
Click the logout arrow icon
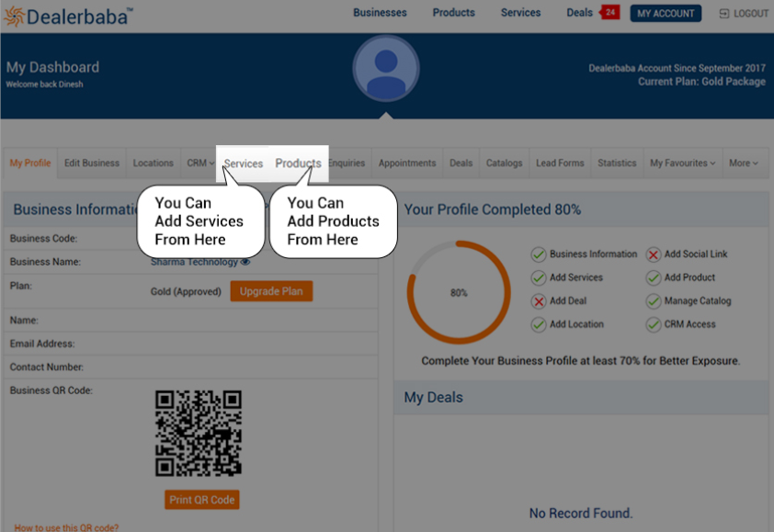724,14
